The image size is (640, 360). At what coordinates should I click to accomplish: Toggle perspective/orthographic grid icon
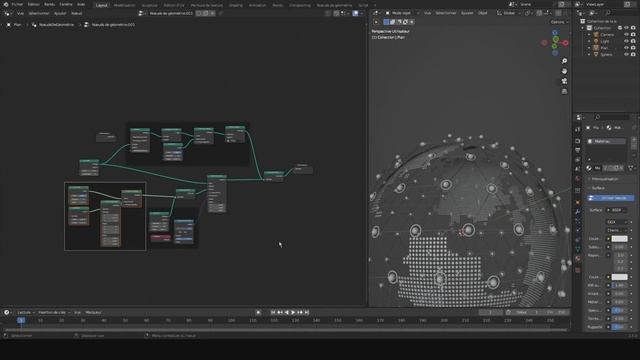tap(564, 91)
